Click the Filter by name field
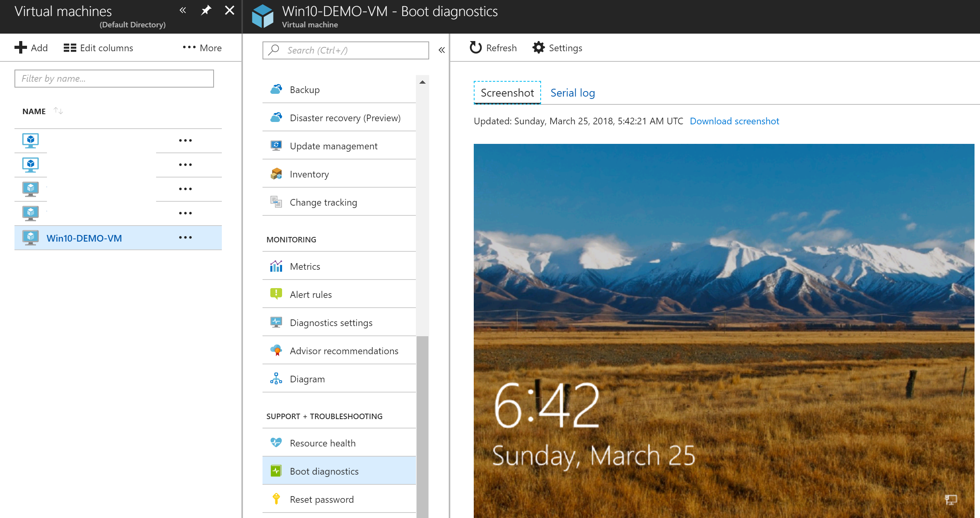 tap(114, 78)
